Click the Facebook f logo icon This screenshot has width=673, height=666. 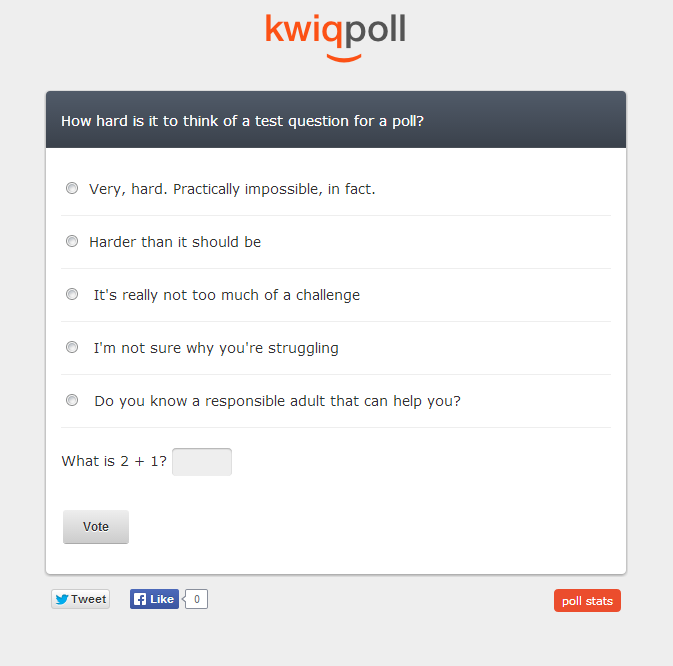point(140,599)
